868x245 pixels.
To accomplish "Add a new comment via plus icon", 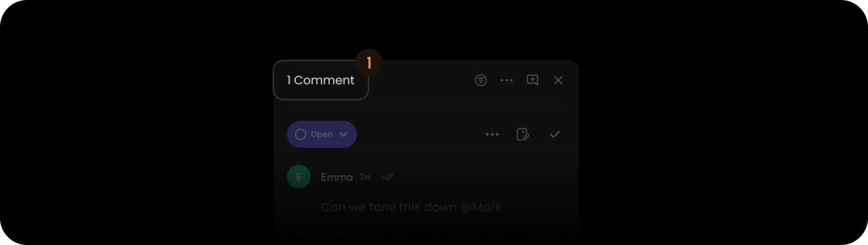I will tap(533, 80).
